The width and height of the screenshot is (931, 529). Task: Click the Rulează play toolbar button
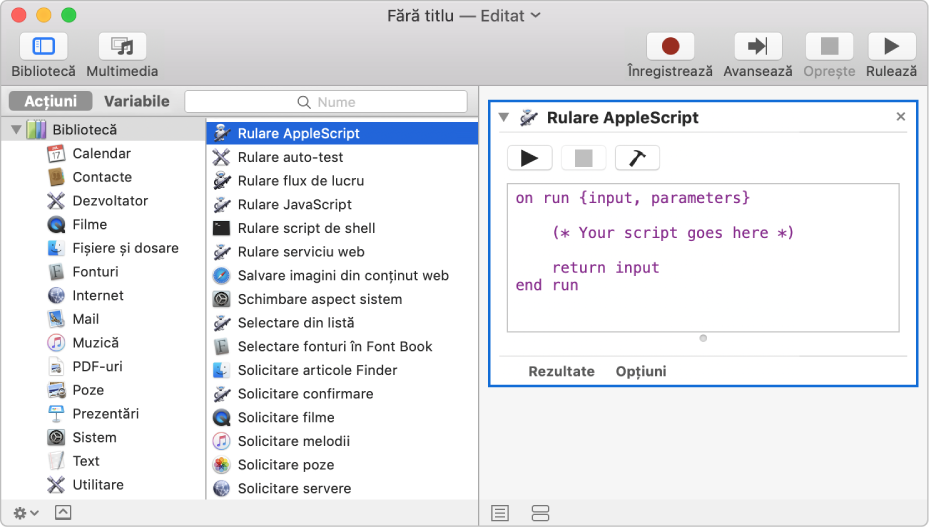pos(891,47)
